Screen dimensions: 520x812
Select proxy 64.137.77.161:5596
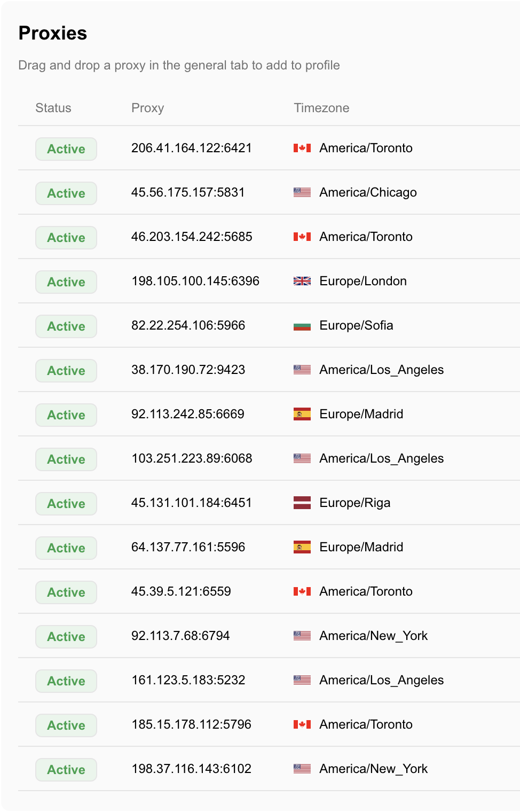pyautogui.click(x=188, y=547)
